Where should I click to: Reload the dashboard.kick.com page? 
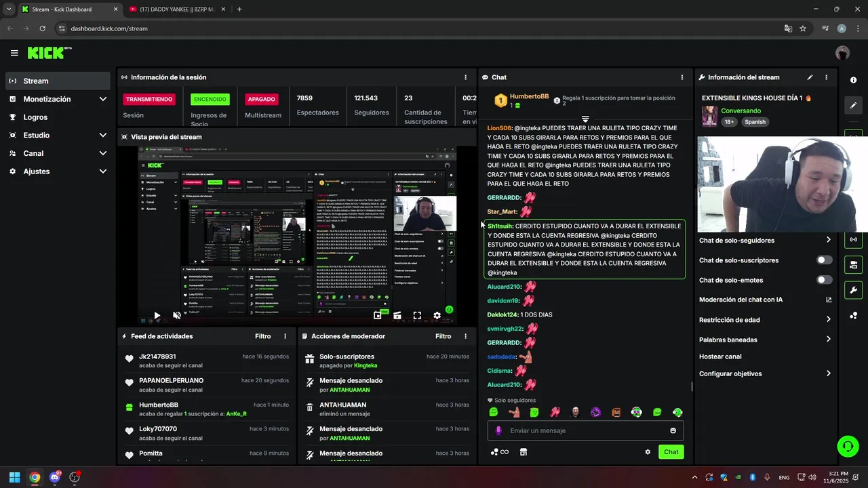[42, 28]
